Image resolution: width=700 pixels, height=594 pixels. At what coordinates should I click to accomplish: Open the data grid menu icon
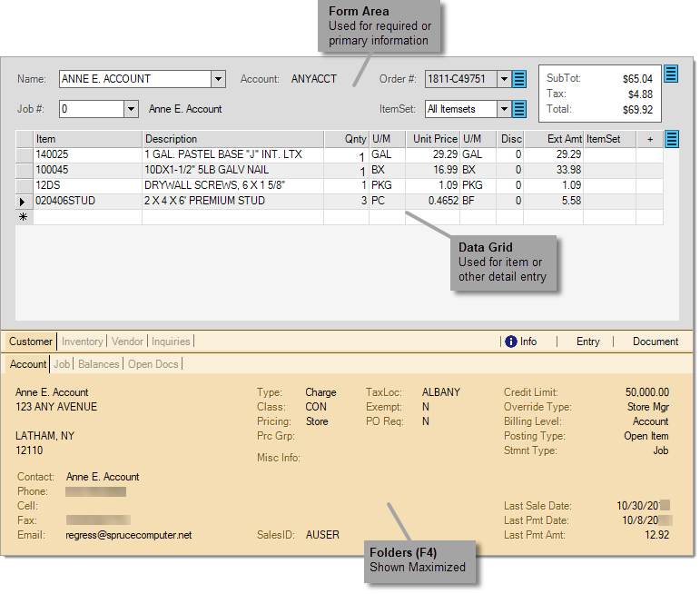pyautogui.click(x=672, y=139)
